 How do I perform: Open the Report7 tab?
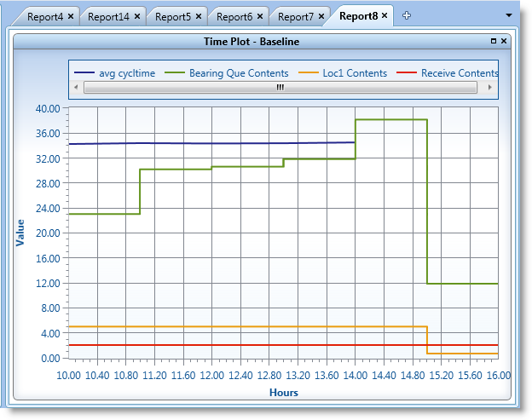tap(296, 16)
